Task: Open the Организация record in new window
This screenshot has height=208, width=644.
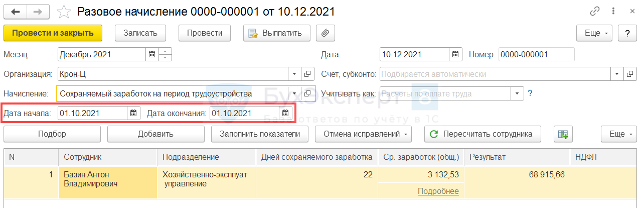Action: tap(308, 74)
